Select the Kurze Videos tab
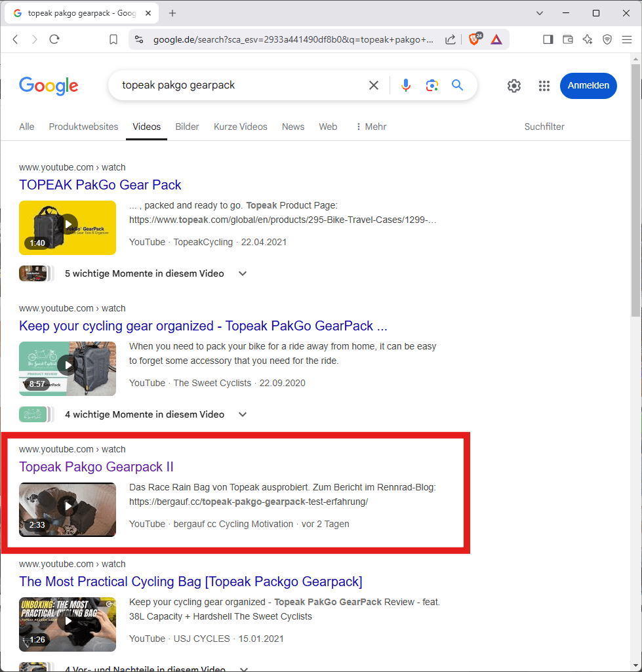This screenshot has height=672, width=642. pyautogui.click(x=240, y=127)
